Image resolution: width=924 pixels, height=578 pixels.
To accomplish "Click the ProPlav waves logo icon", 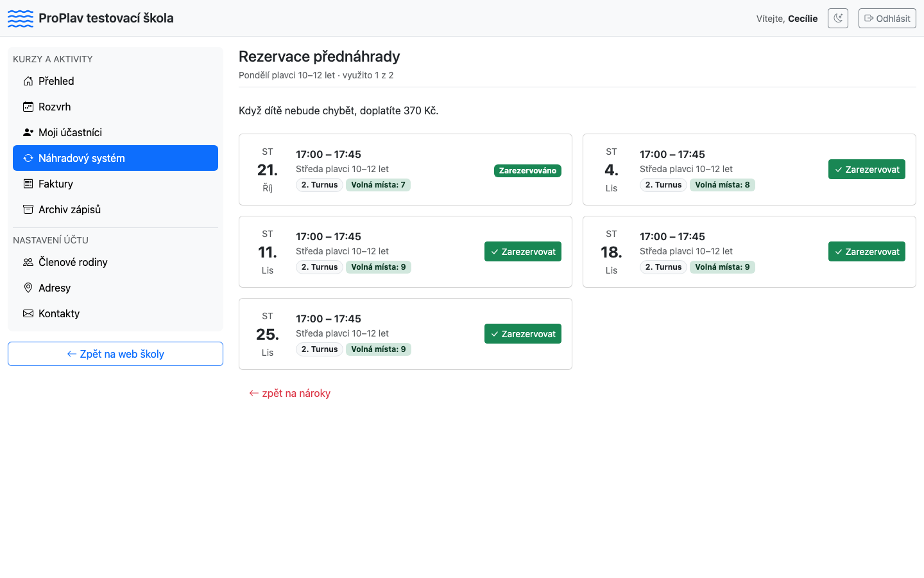I will click(21, 19).
